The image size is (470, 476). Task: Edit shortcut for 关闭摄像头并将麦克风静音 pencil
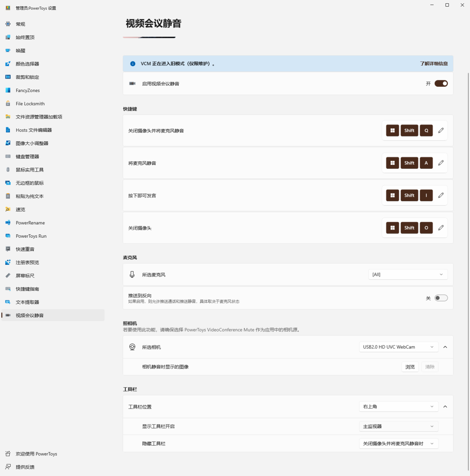[x=441, y=130]
